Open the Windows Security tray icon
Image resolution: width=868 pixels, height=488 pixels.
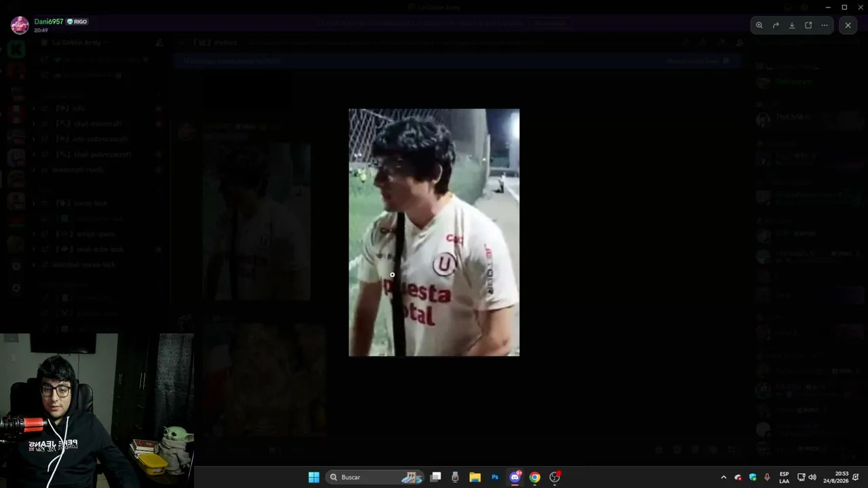click(753, 477)
